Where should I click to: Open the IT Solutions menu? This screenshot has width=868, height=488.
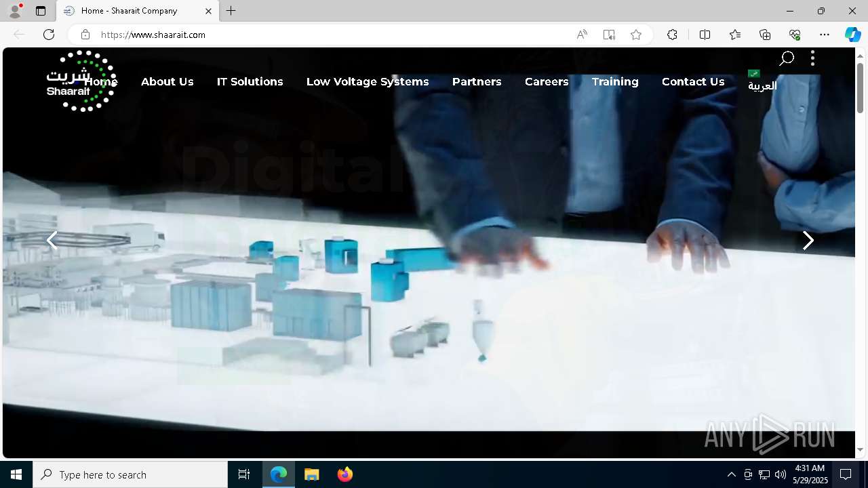pyautogui.click(x=250, y=82)
